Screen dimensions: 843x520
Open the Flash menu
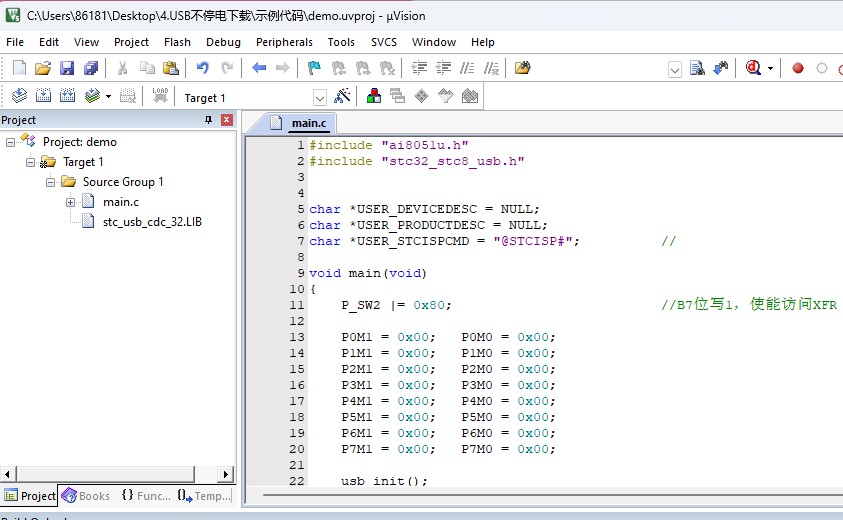tap(177, 42)
